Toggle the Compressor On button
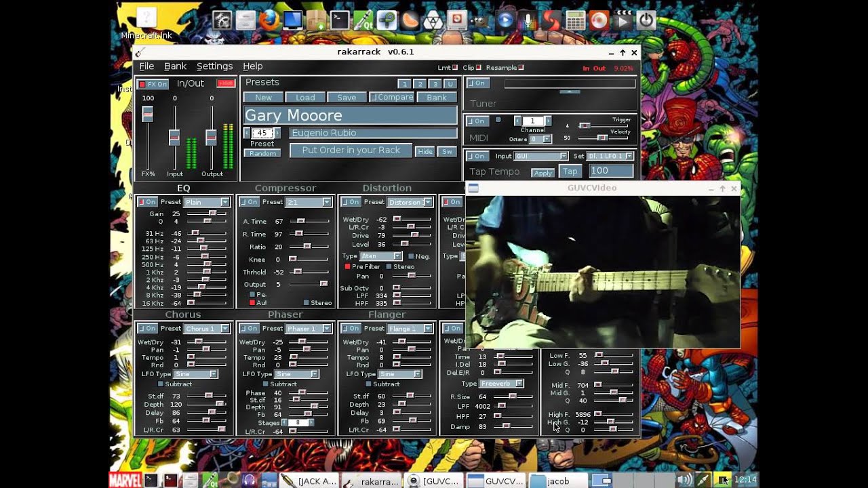The height and width of the screenshot is (488, 868). pyautogui.click(x=249, y=202)
